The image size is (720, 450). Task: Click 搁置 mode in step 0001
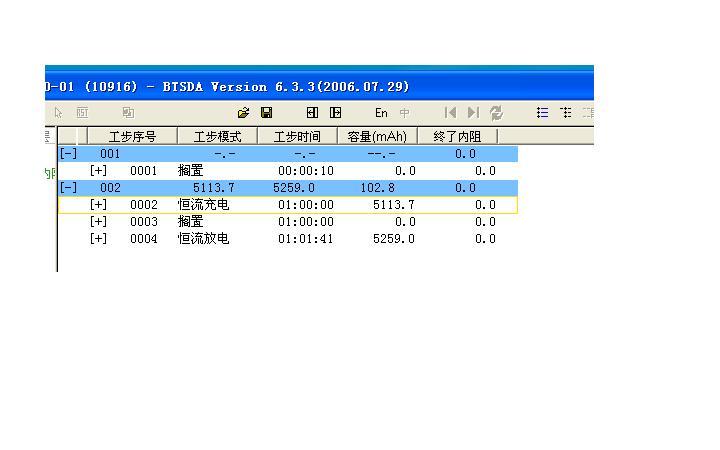tap(191, 170)
